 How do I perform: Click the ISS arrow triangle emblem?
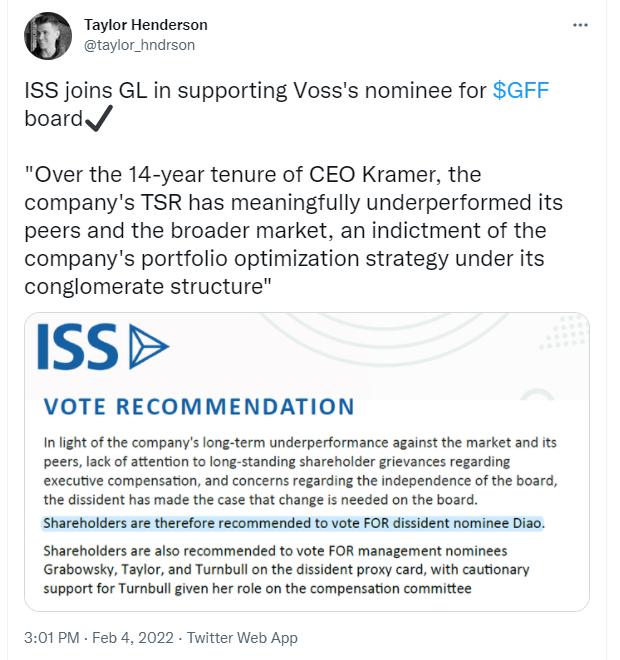[x=149, y=346]
